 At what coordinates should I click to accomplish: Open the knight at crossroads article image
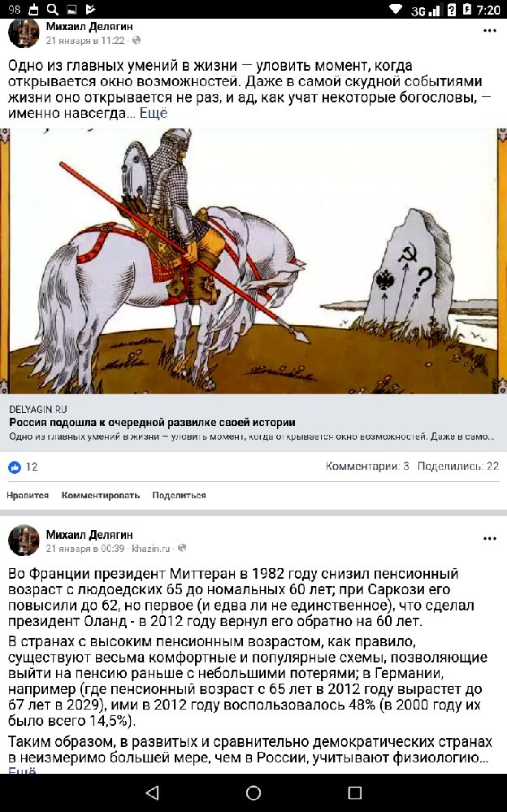(253, 261)
